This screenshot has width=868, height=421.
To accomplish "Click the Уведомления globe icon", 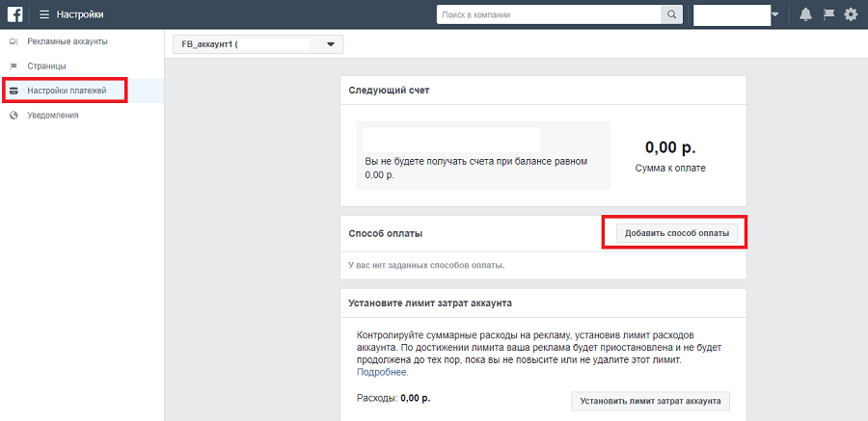I will pos(14,115).
